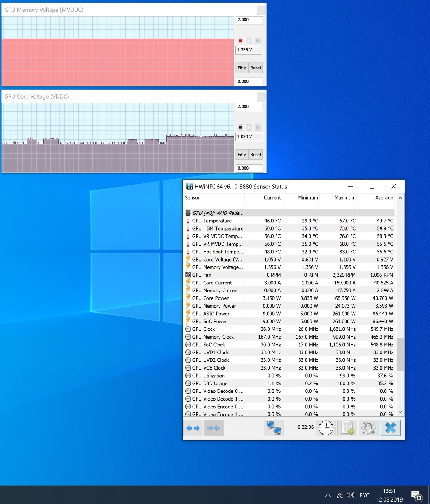Close the GPU Core Voltage graph window
This screenshot has height=504, width=430.
pos(261,96)
